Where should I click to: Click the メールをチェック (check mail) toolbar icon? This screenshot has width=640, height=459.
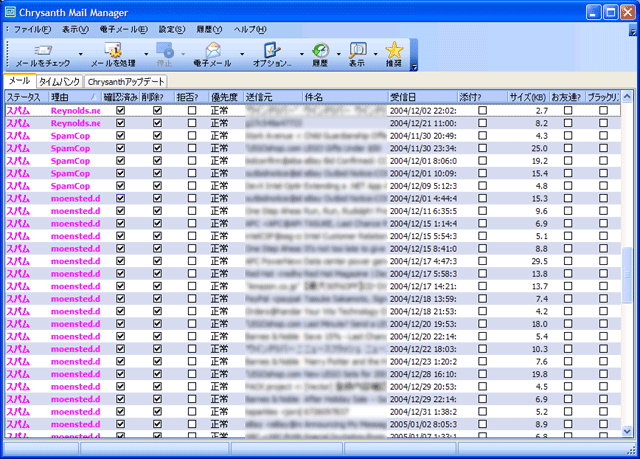43,51
